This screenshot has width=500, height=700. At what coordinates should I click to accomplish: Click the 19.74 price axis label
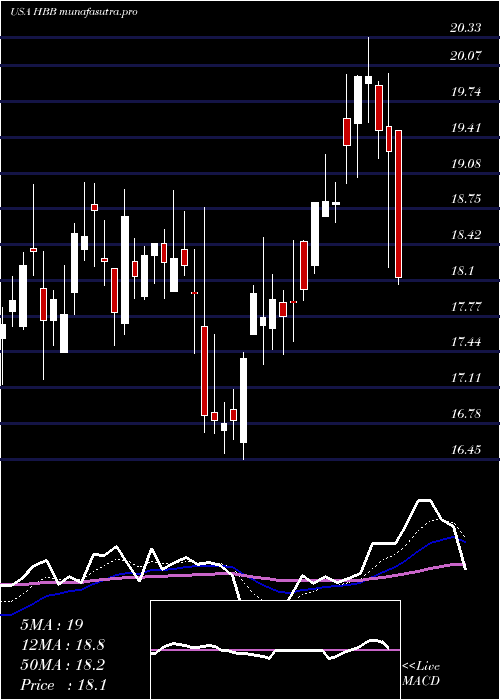click(x=466, y=92)
